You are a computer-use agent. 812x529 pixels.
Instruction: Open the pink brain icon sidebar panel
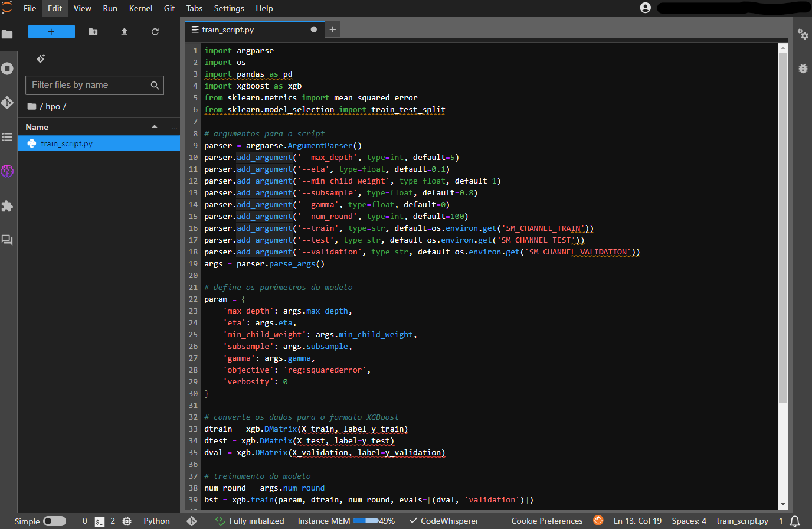point(7,171)
